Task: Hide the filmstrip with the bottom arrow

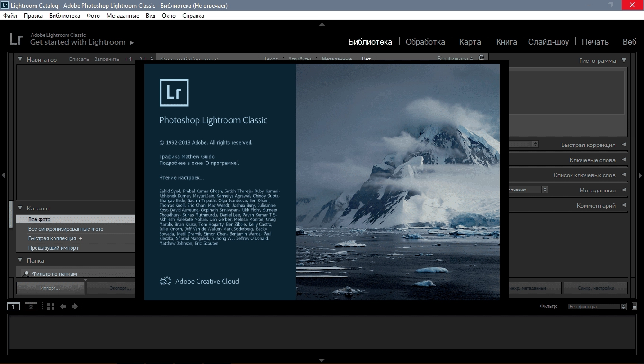Action: coord(322,360)
